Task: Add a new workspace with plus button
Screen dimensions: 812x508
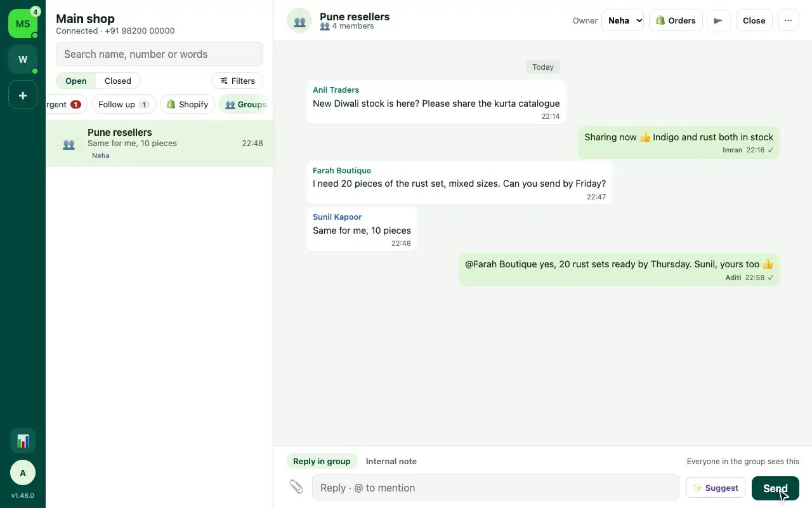Action: (x=23, y=95)
